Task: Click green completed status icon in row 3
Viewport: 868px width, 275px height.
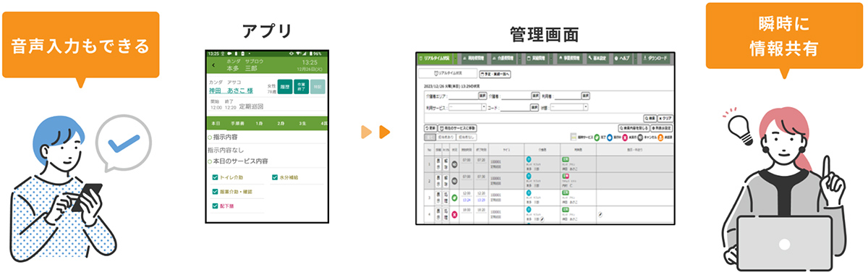Action: [x=454, y=197]
